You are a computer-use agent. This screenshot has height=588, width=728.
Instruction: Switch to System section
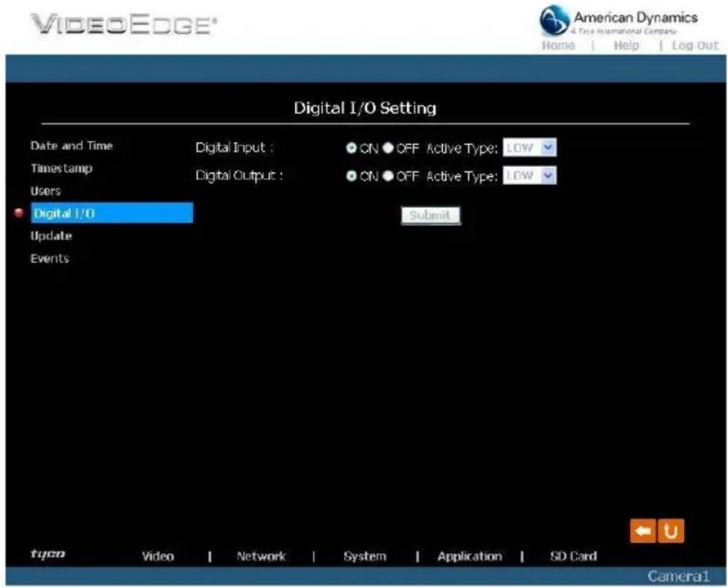[365, 556]
